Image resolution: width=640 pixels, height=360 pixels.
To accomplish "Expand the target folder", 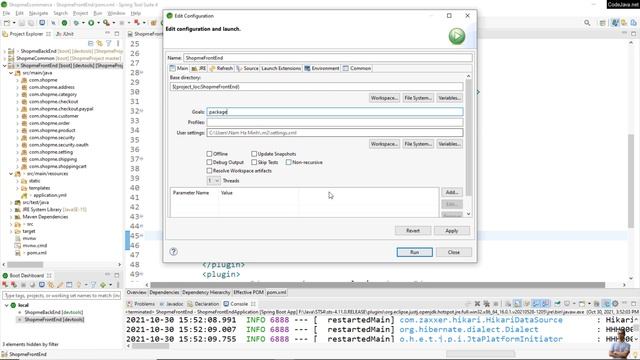I will click(x=11, y=231).
